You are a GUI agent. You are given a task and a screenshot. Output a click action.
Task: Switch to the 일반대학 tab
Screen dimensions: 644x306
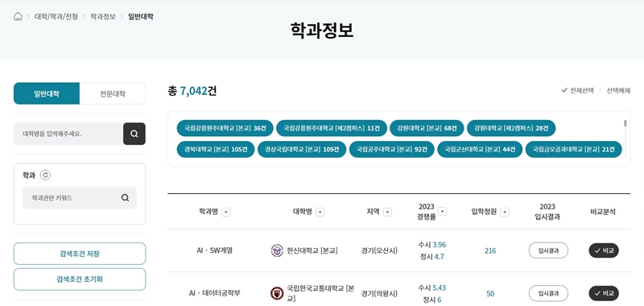pyautogui.click(x=47, y=93)
